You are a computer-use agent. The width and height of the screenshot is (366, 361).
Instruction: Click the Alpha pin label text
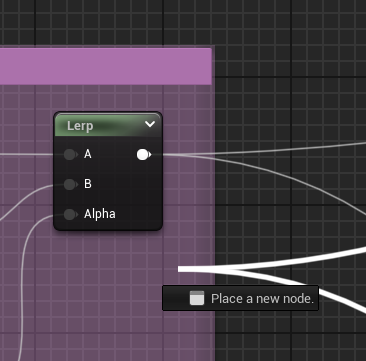click(x=100, y=214)
